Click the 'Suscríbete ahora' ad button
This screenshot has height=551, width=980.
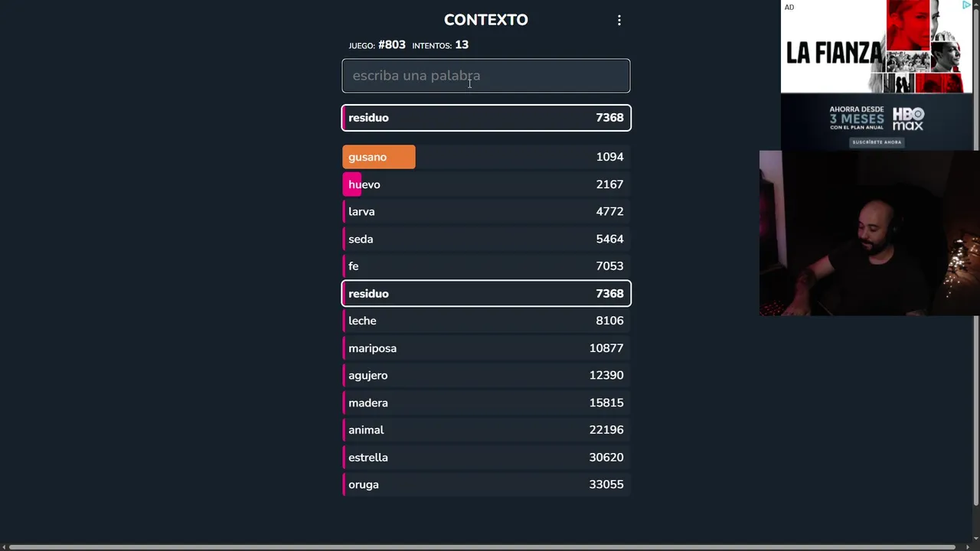877,142
